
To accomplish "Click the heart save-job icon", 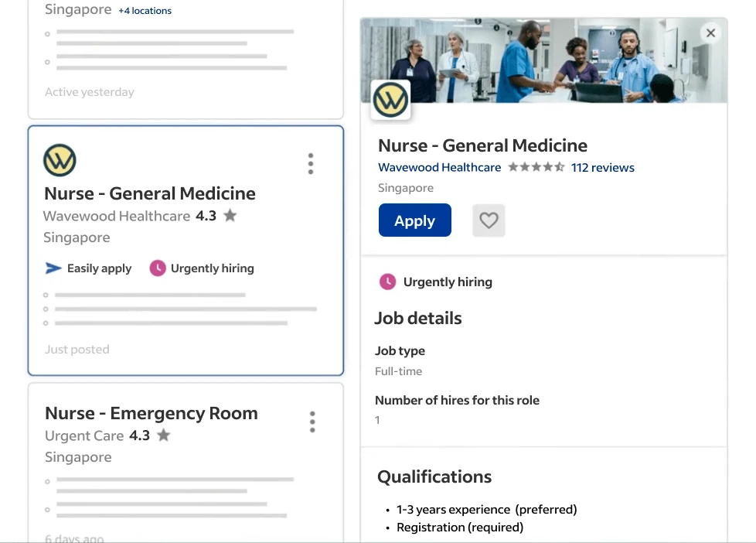I will (x=489, y=220).
